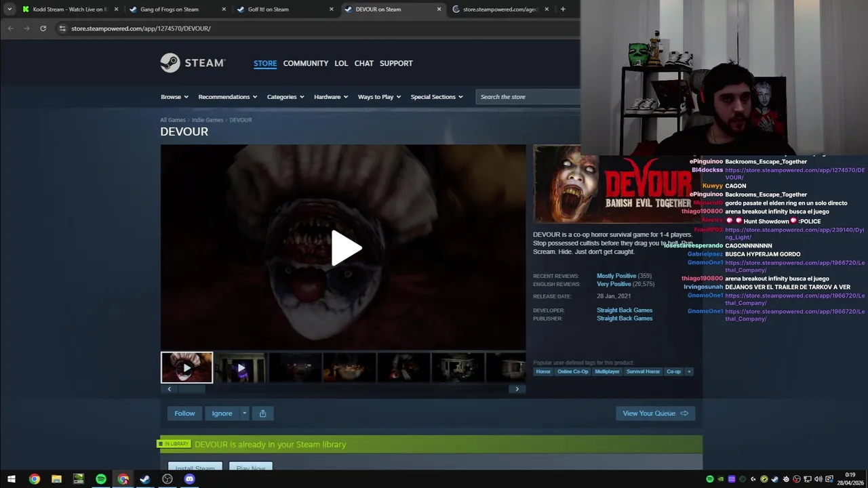Click the volume icon in system tray
Screen dimensions: 868x488
coord(818,479)
